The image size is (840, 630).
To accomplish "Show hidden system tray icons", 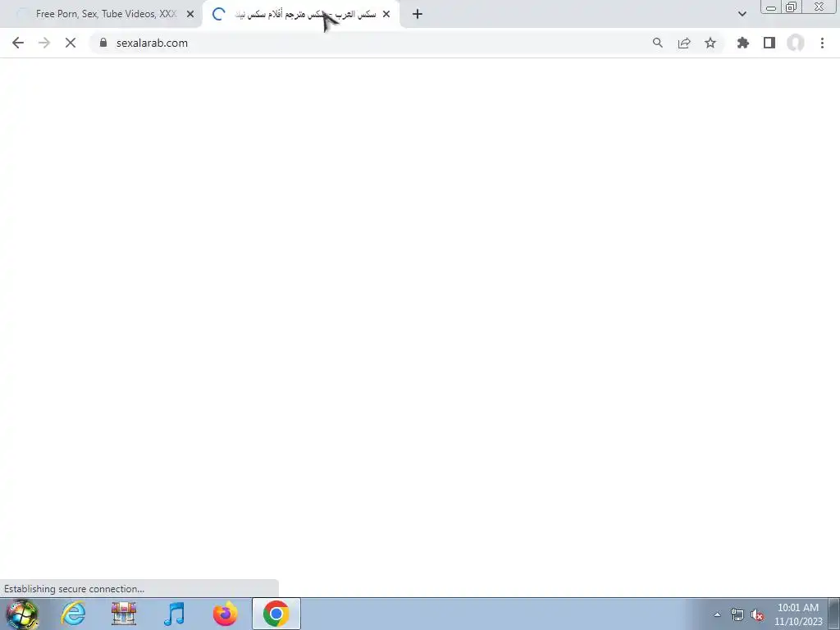I will coord(717,614).
